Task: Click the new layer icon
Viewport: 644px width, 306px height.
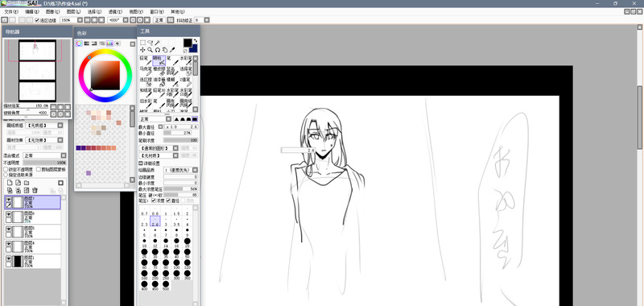Action: (x=10, y=182)
